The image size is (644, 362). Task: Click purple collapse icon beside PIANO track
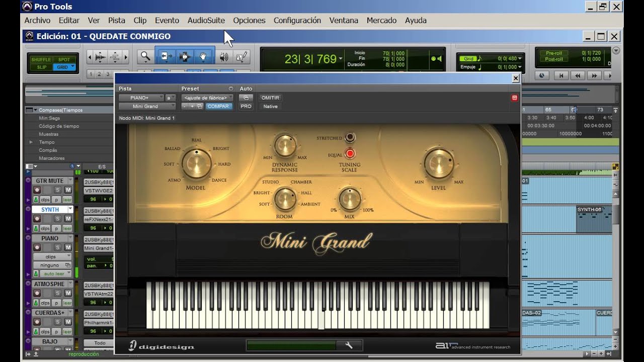point(28,238)
